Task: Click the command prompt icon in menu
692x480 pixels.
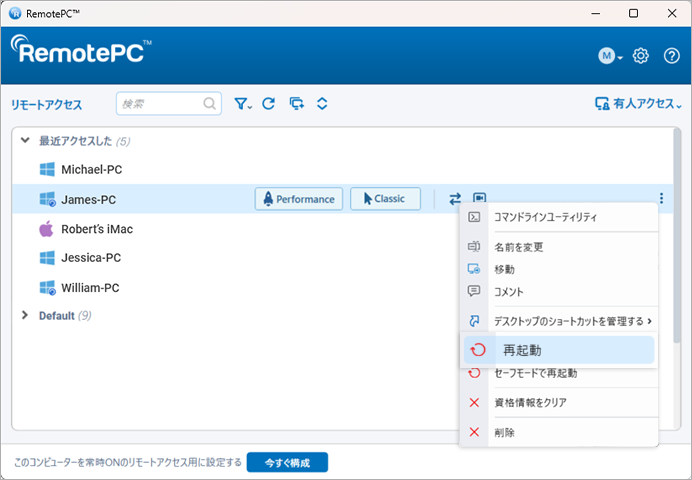Action: (x=474, y=217)
